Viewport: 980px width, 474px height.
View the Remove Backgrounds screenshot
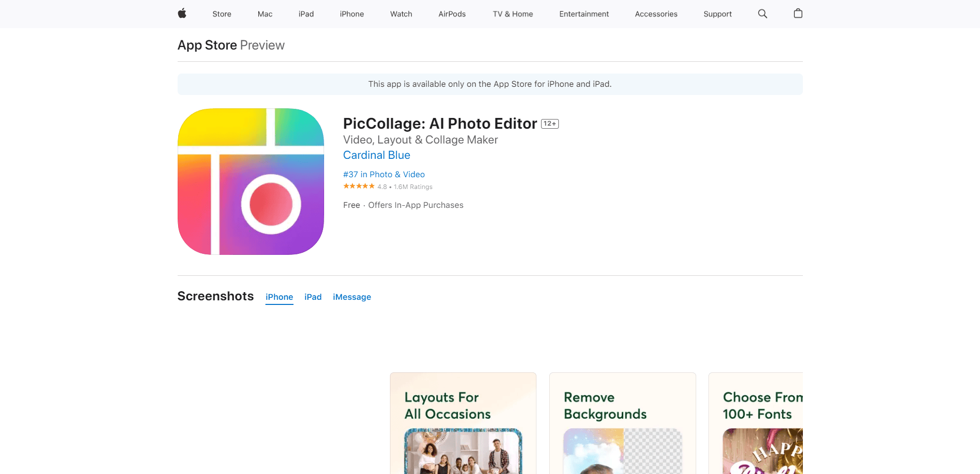(x=623, y=423)
